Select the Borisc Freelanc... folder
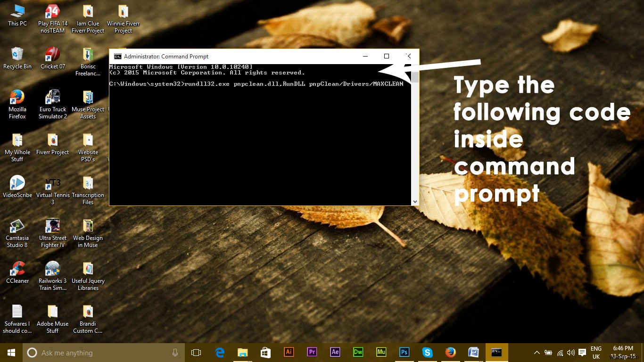 click(88, 62)
